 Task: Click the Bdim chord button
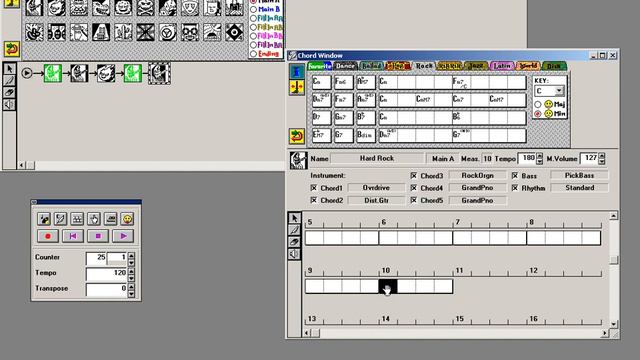(366, 135)
